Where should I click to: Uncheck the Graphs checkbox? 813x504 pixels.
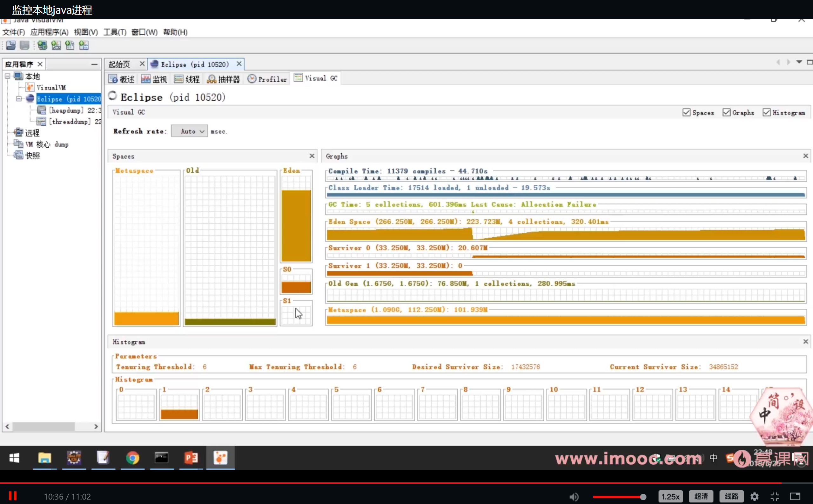[726, 113]
